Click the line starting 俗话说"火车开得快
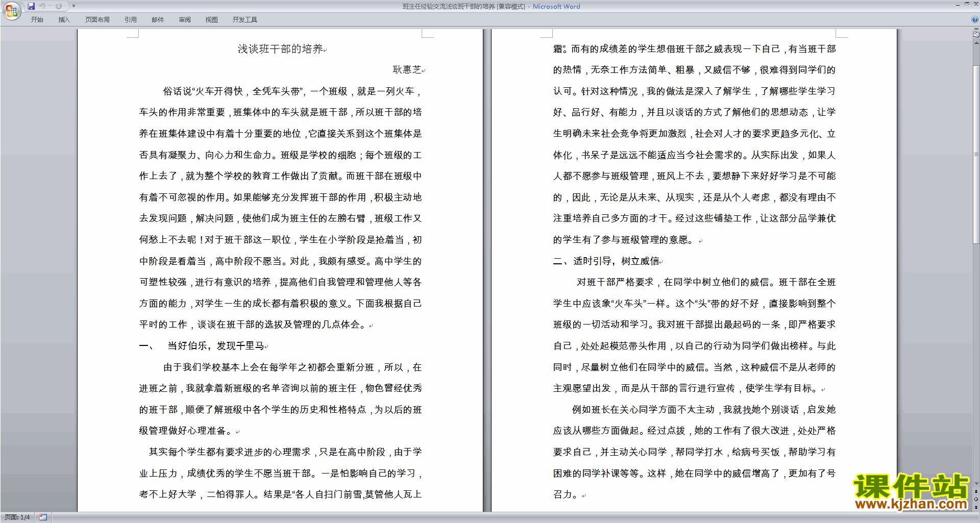Viewport: 980px width, 523px height. 292,91
